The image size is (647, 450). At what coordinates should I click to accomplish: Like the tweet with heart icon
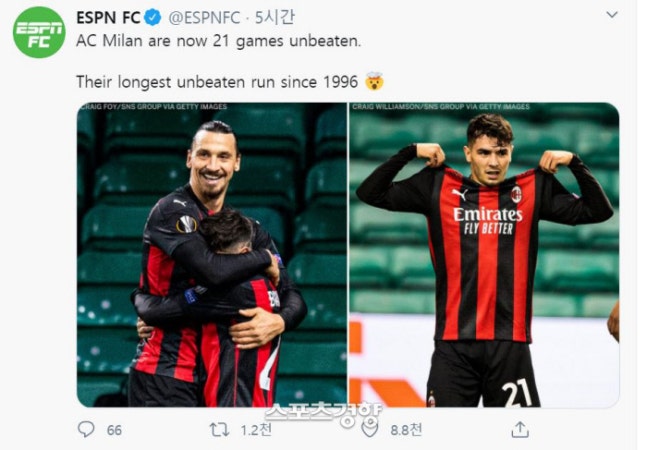370,429
